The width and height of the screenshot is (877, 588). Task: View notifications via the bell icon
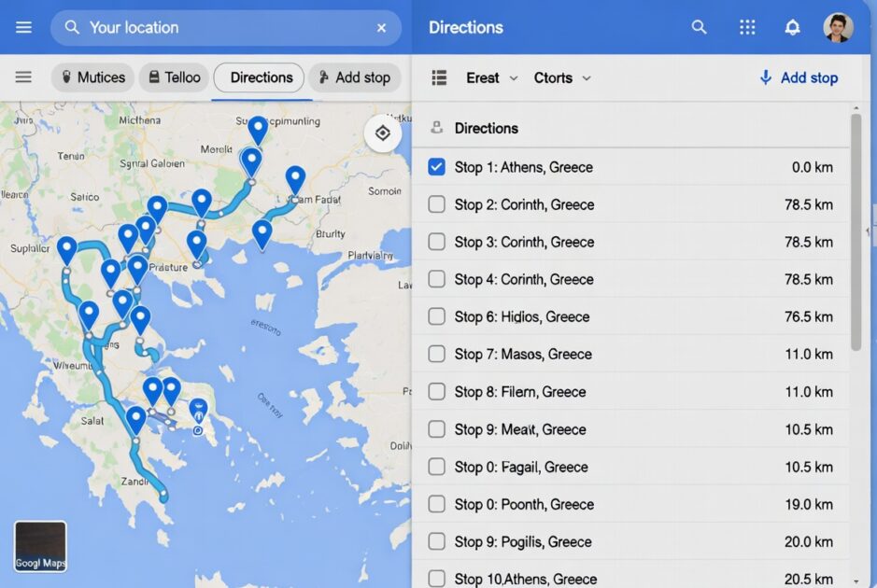pyautogui.click(x=792, y=27)
